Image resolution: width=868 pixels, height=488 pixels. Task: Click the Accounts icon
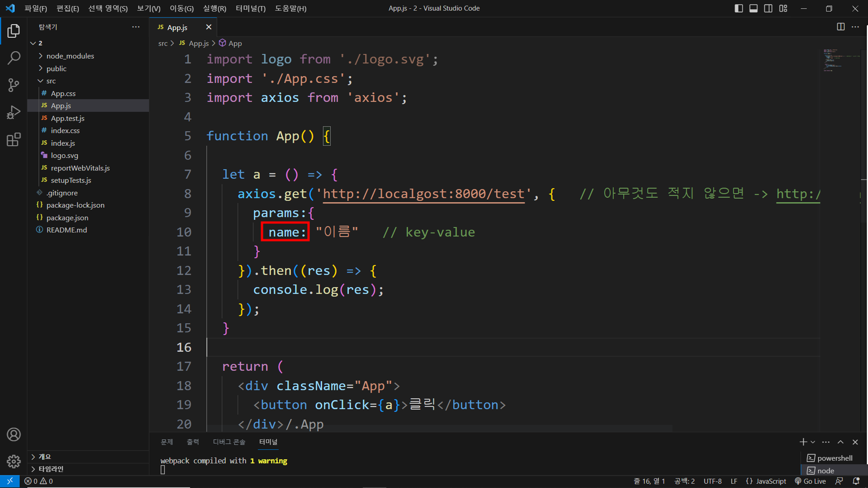click(14, 434)
